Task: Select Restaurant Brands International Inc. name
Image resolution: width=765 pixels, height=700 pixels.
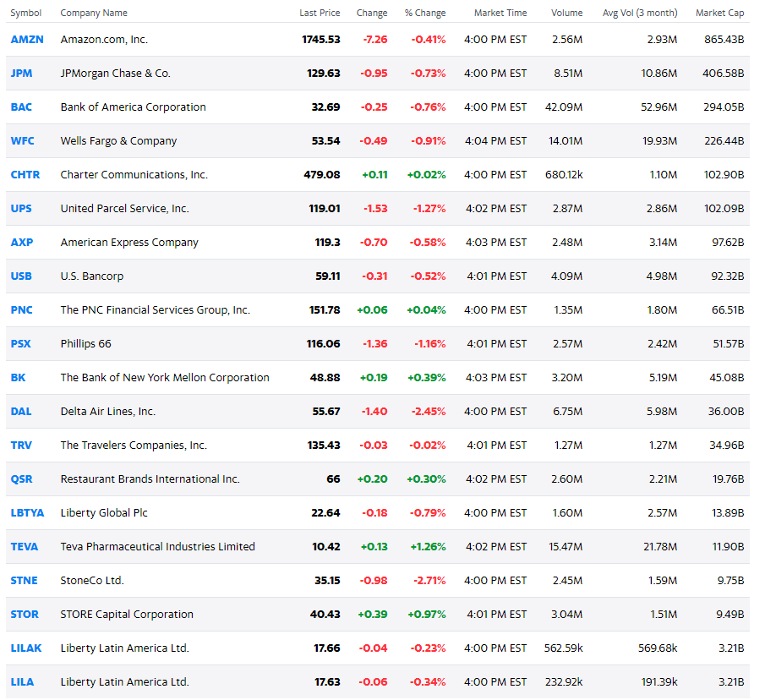Action: point(150,479)
